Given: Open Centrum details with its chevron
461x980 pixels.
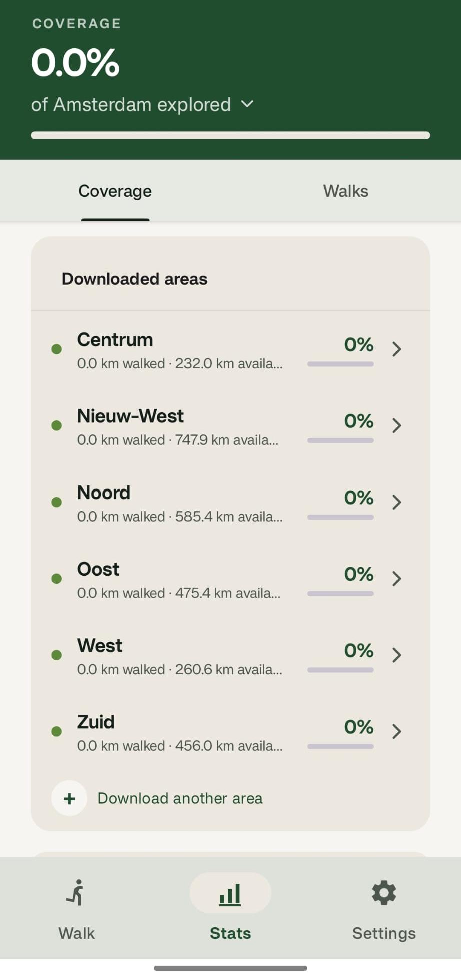Looking at the screenshot, I should point(397,349).
